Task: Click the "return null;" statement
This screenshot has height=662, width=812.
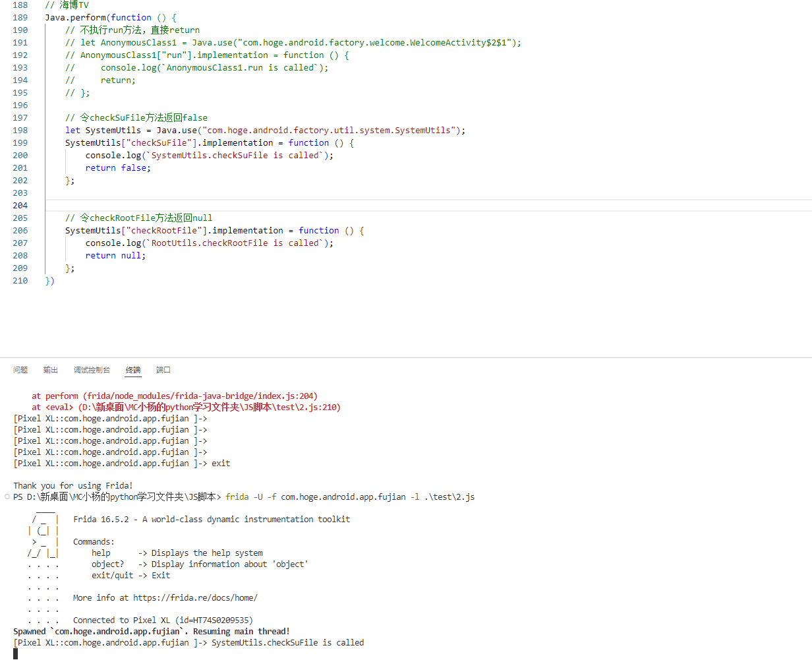Action: (115, 256)
